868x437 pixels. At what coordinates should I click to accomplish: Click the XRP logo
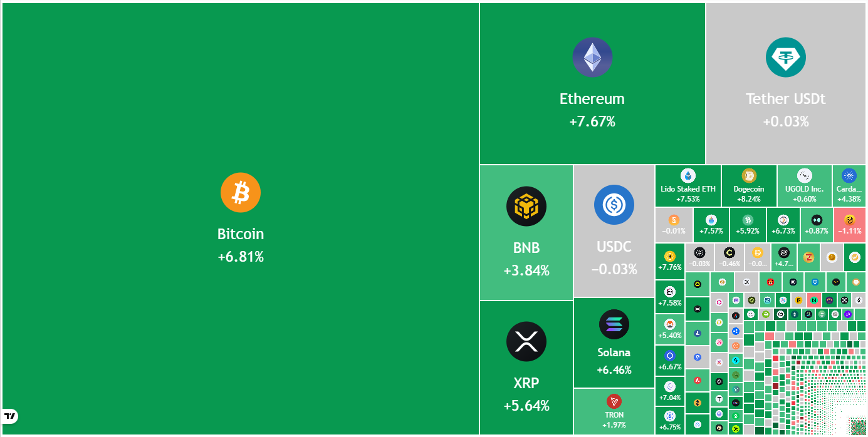(526, 342)
